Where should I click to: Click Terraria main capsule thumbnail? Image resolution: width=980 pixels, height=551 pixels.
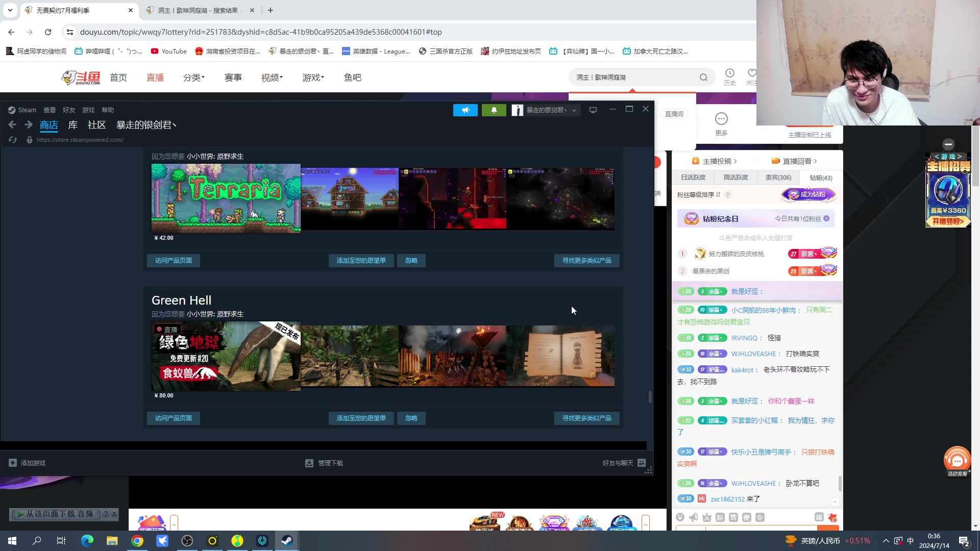(x=226, y=198)
